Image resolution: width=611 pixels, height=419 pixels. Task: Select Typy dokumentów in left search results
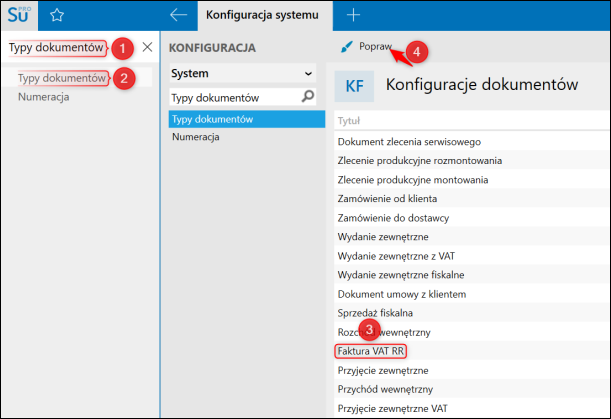click(62, 77)
